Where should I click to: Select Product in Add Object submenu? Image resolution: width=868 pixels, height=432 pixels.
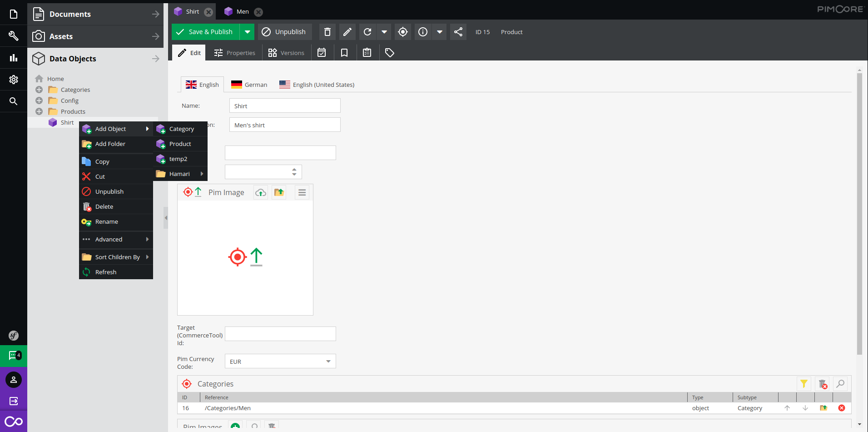(180, 144)
